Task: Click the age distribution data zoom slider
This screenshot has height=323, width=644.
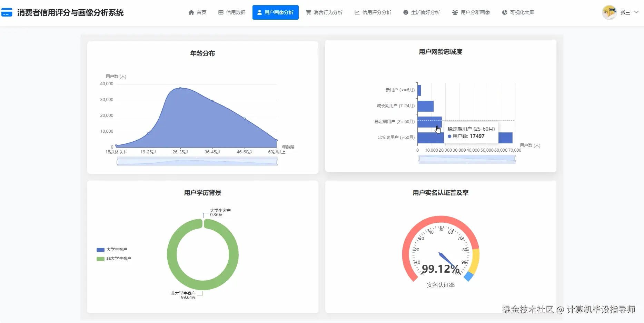Action: point(197,161)
